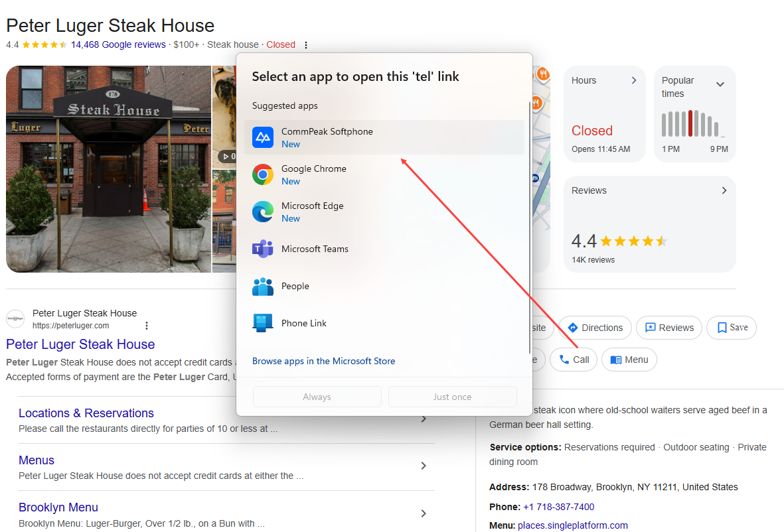Open places.singleplatform.com menu link
This screenshot has width=784, height=532.
572,525
